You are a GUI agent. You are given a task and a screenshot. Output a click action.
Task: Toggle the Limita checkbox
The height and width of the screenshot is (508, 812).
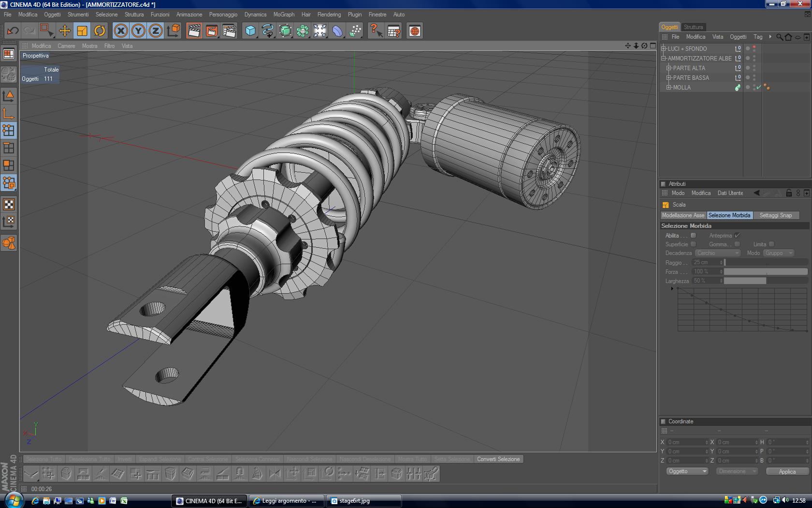tap(771, 244)
